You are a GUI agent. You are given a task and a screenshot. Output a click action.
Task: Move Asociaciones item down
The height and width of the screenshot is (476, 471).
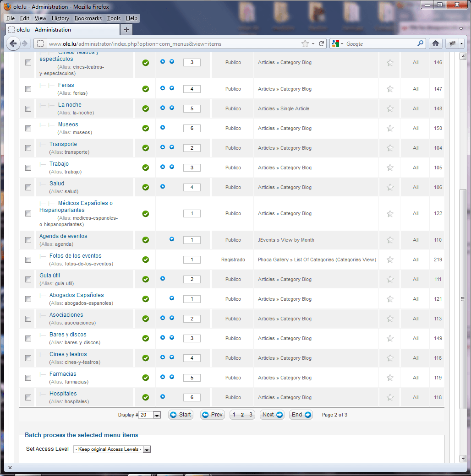pyautogui.click(x=172, y=318)
